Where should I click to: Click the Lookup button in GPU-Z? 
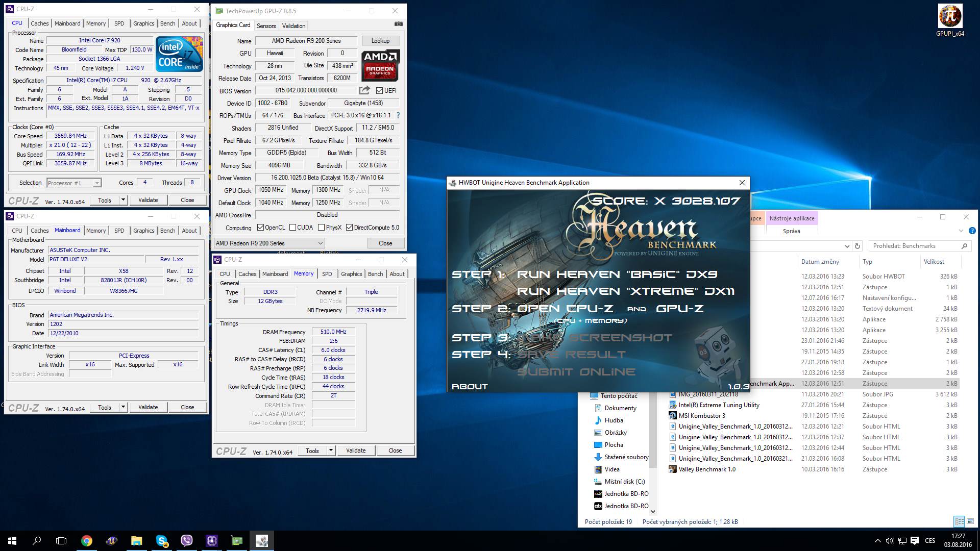point(380,41)
